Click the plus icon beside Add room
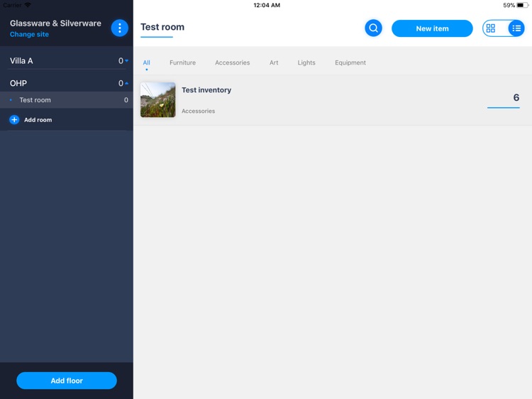This screenshot has height=399, width=532. point(14,119)
